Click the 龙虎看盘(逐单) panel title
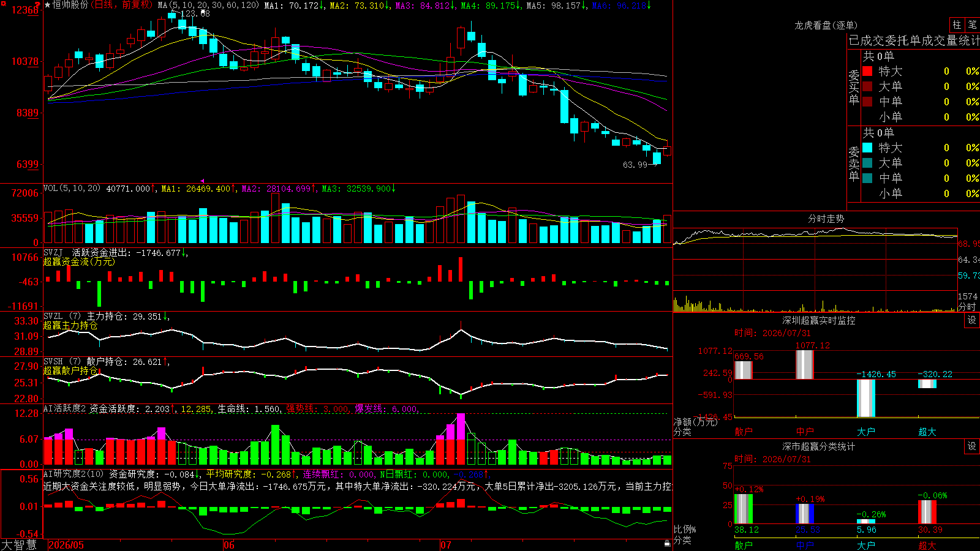980x551 pixels. click(826, 25)
